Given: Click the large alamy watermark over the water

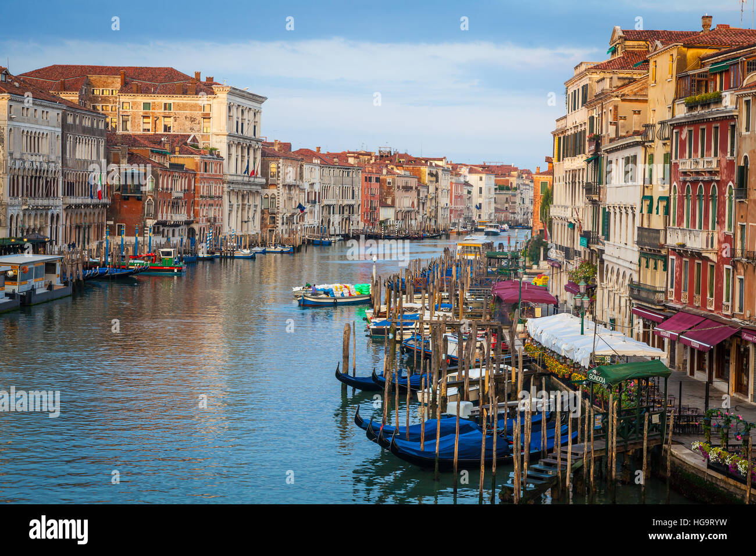Looking at the screenshot, I should pos(30,401).
